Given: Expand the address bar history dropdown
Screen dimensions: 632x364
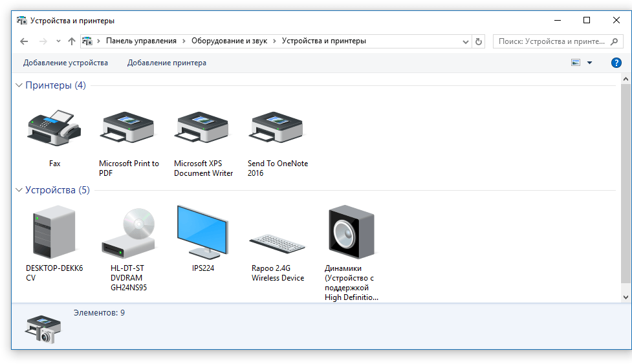Looking at the screenshot, I should point(466,41).
